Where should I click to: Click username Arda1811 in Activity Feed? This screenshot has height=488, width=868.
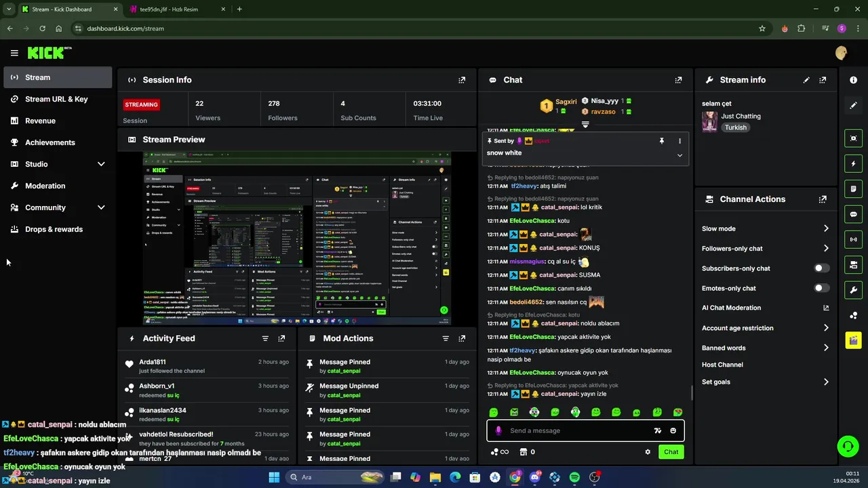[153, 362]
